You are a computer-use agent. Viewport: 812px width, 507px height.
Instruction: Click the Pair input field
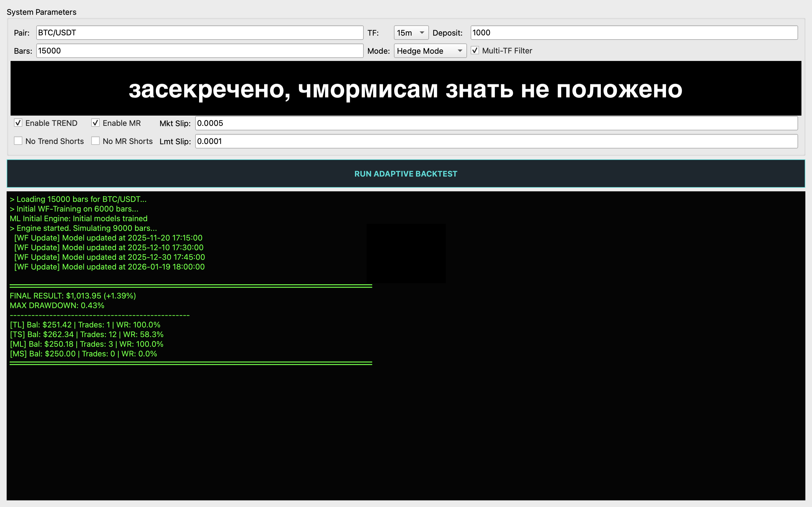click(x=199, y=33)
